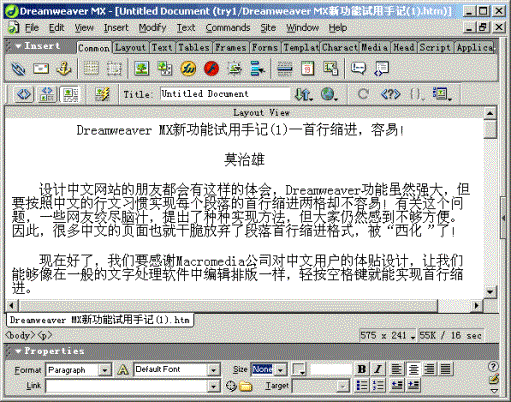Switch to Show Code View

(24, 94)
